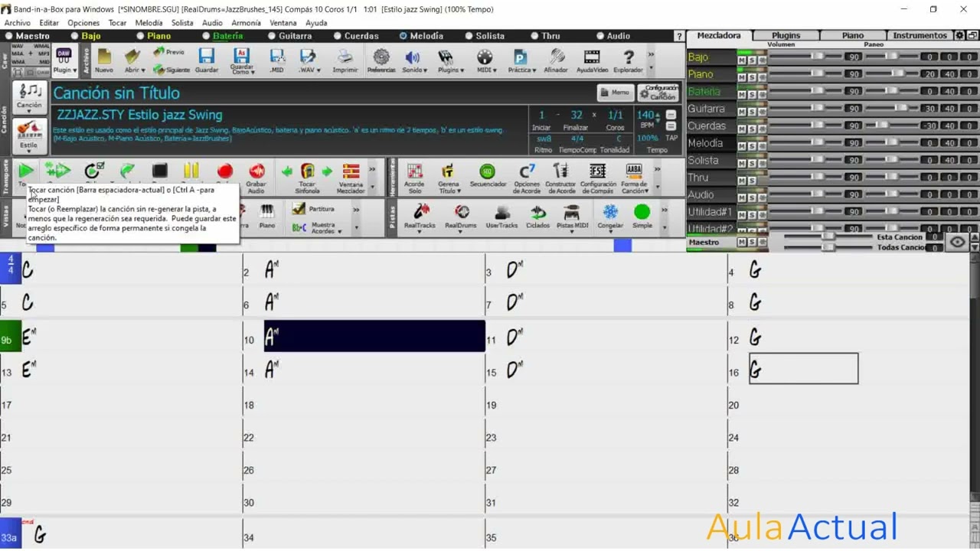Select the Piano track radio button
Viewport: 980px width, 551px height.
click(139, 36)
